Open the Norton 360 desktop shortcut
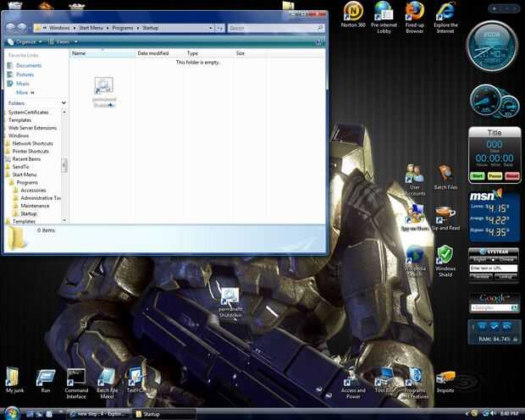525x420 pixels. (x=353, y=14)
